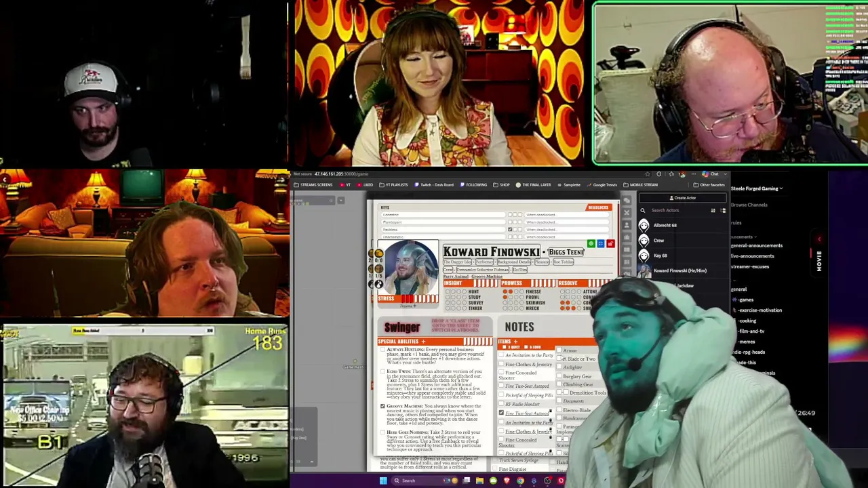Open the Journal sidebar tab icon
The height and width of the screenshot is (488, 868).
(x=627, y=250)
